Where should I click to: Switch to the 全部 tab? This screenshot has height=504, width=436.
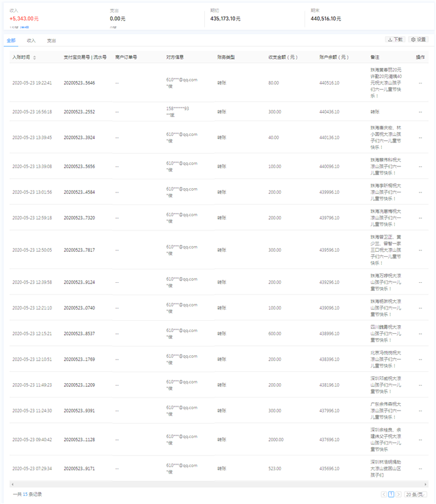pyautogui.click(x=11, y=40)
